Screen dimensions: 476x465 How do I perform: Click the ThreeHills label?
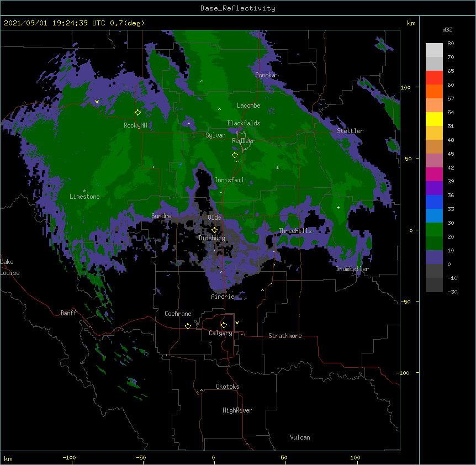tap(295, 231)
